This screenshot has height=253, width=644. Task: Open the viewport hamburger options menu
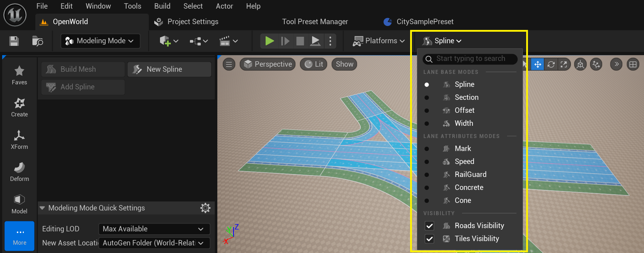[x=229, y=64]
